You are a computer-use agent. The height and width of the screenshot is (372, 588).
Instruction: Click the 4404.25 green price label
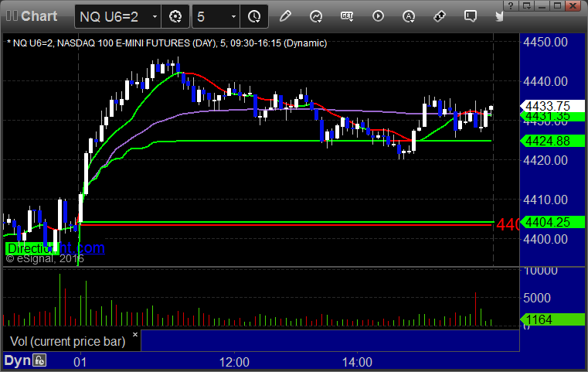[x=552, y=222]
